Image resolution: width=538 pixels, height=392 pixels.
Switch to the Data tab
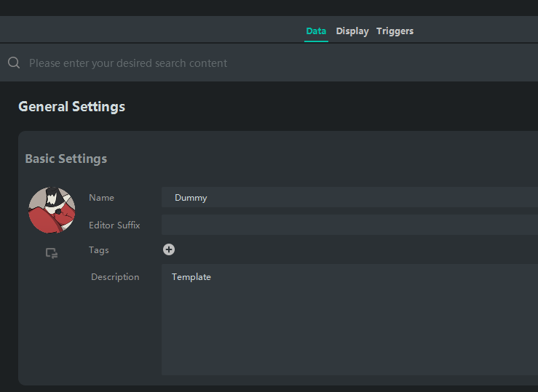pyautogui.click(x=316, y=31)
